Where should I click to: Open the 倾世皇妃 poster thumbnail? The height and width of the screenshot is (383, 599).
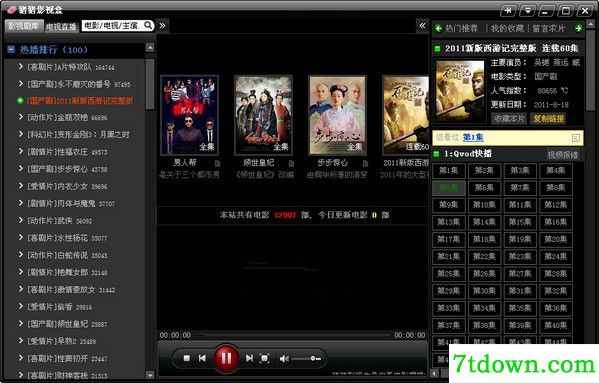[x=263, y=115]
